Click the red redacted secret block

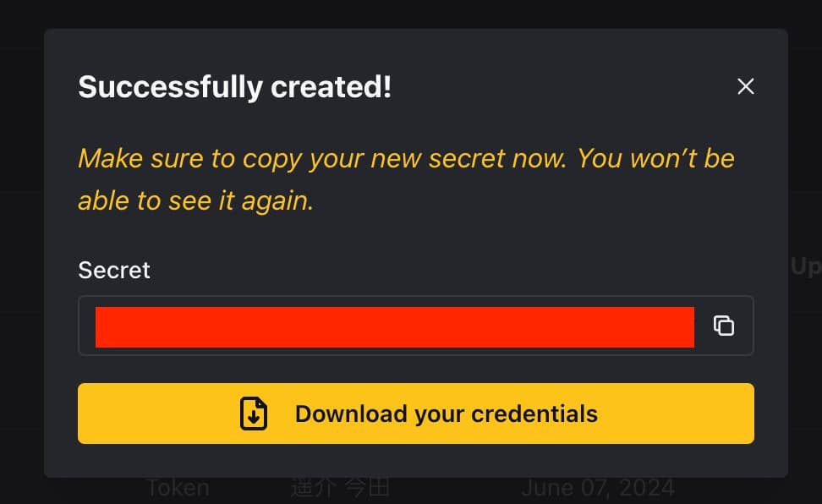point(395,327)
